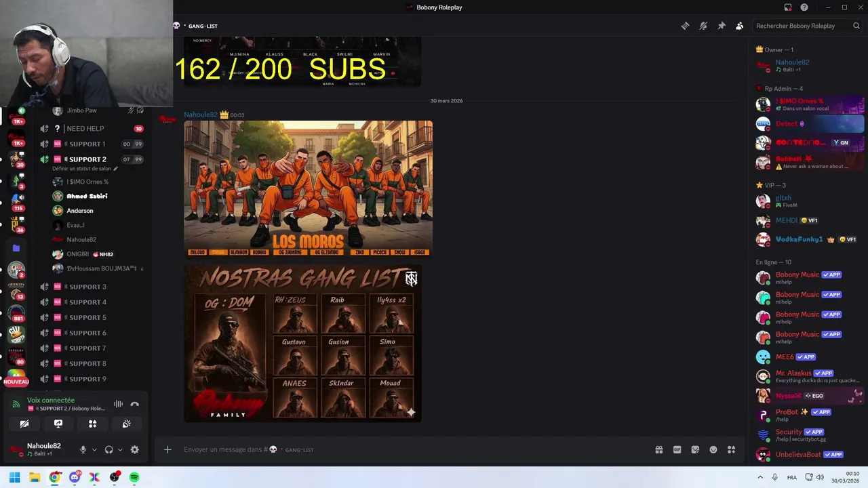
Task: Open Spotify from taskbar
Action: pos(134,477)
